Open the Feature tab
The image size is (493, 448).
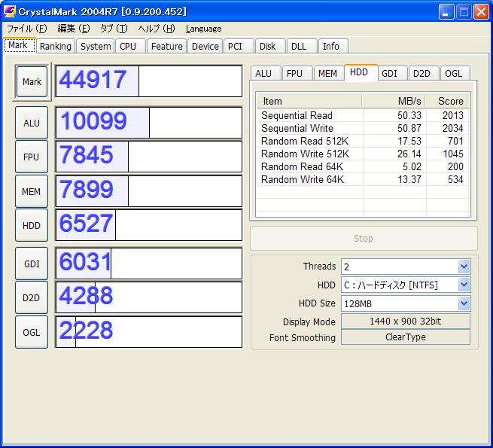(166, 46)
